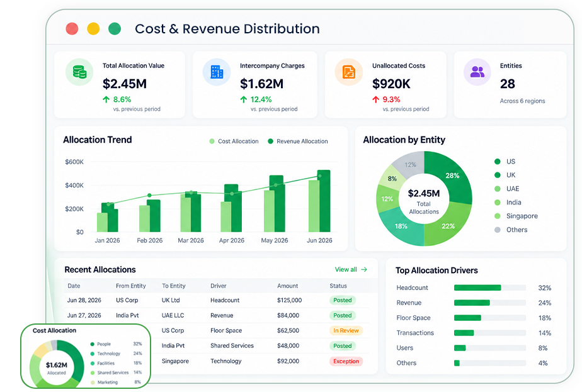This screenshot has width=582, height=392.
Task: Click the green coins icon for Total Allocation Value
Action: (79, 72)
